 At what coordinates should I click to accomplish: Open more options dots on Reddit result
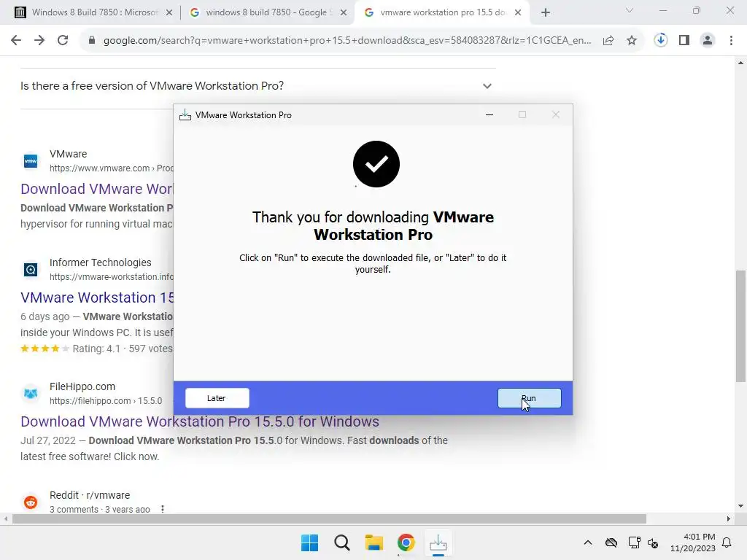163,509
